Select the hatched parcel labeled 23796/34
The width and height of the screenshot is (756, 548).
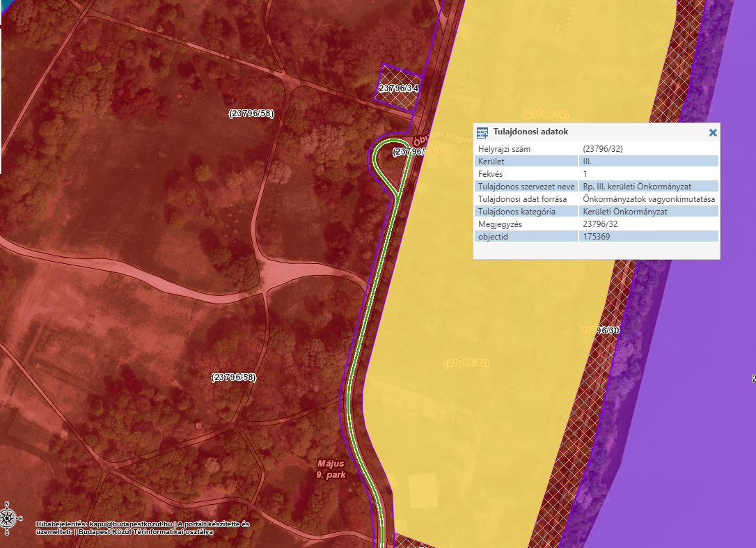click(398, 88)
